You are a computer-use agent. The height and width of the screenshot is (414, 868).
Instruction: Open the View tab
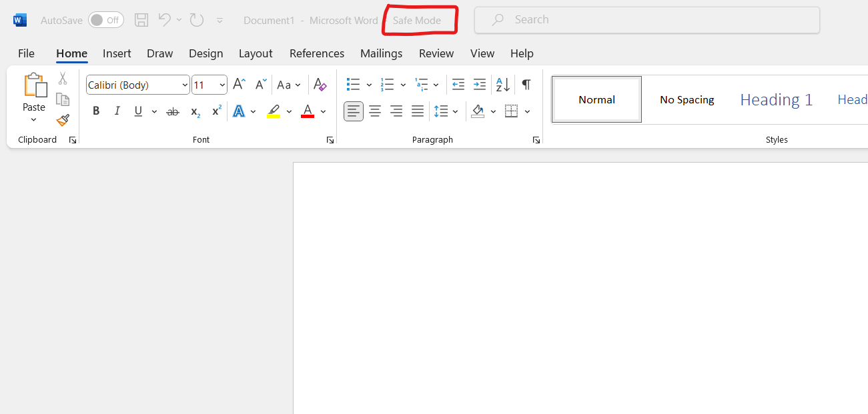click(482, 53)
